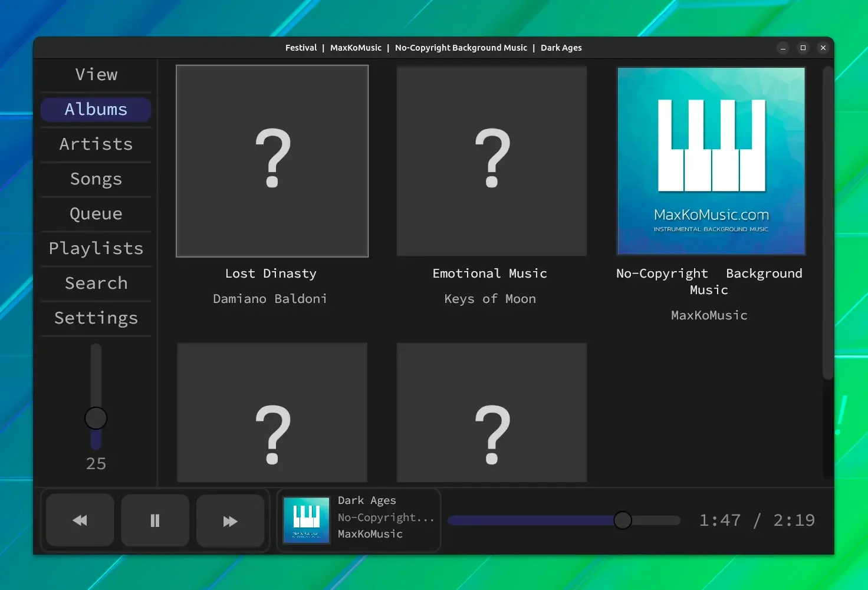Open the Emotional Music album cover
The width and height of the screenshot is (868, 590).
coord(492,161)
